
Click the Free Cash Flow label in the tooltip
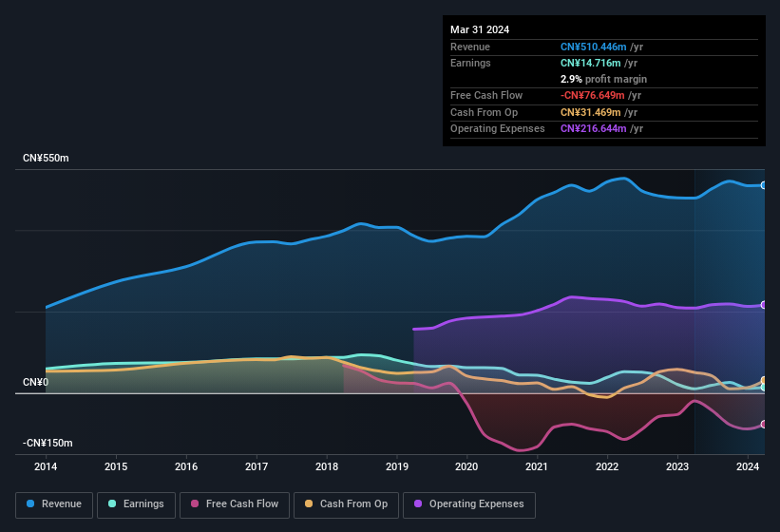coord(486,95)
